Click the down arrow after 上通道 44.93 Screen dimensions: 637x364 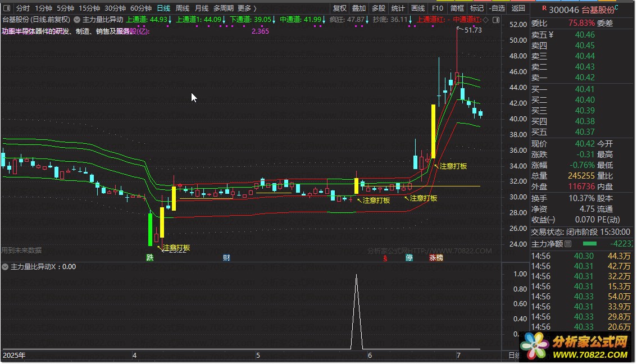click(x=170, y=20)
